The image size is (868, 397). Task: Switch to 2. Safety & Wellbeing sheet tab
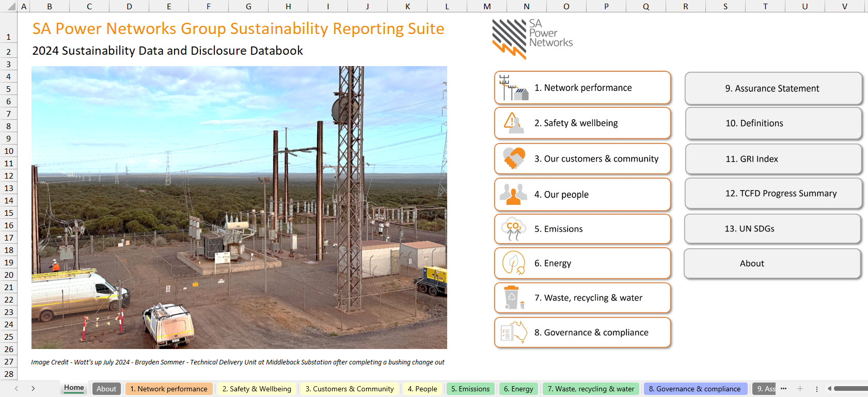click(x=257, y=389)
